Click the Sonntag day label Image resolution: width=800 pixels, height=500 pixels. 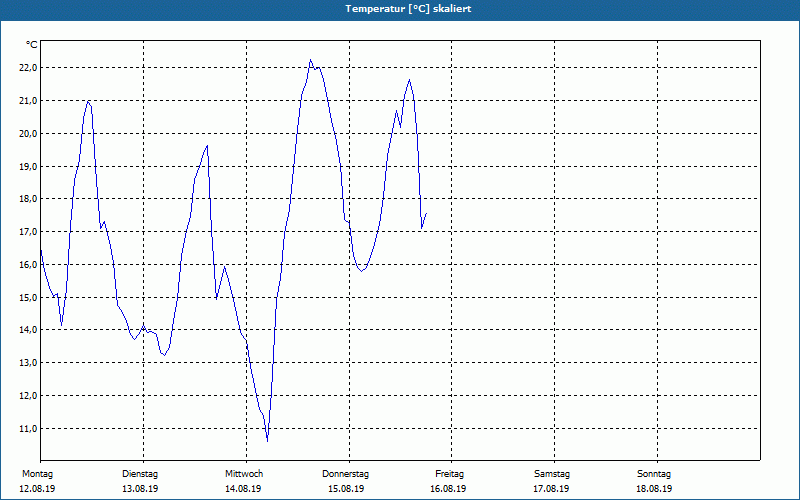click(654, 474)
